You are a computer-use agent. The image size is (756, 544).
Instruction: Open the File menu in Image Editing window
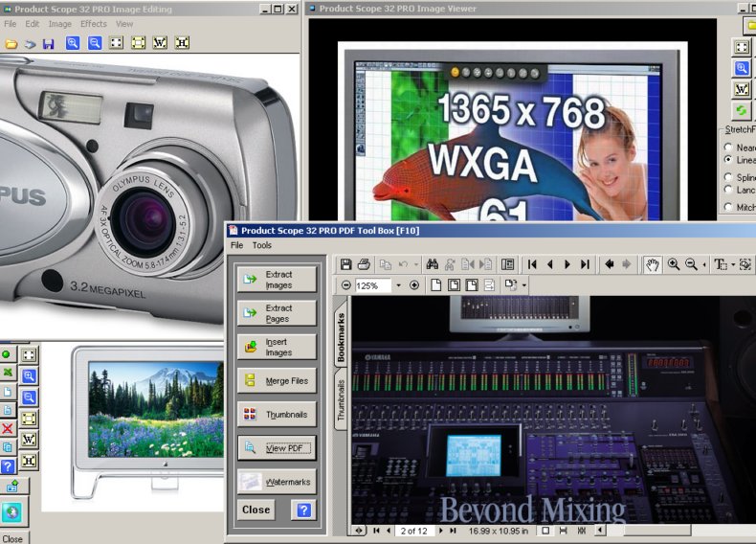tap(11, 24)
